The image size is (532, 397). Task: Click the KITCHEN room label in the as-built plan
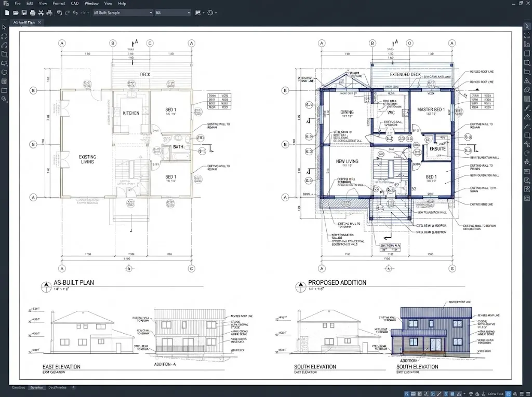click(x=131, y=113)
